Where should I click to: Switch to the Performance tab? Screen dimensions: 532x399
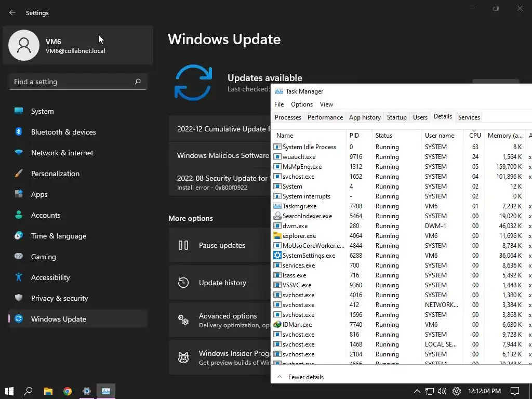click(325, 117)
